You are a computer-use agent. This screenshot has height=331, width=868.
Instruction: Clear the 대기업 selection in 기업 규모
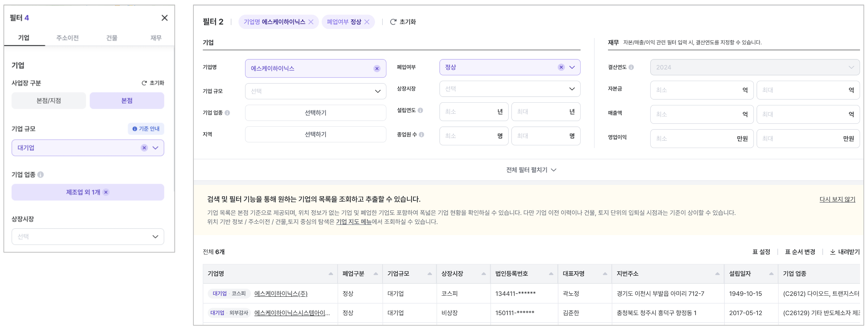click(144, 148)
